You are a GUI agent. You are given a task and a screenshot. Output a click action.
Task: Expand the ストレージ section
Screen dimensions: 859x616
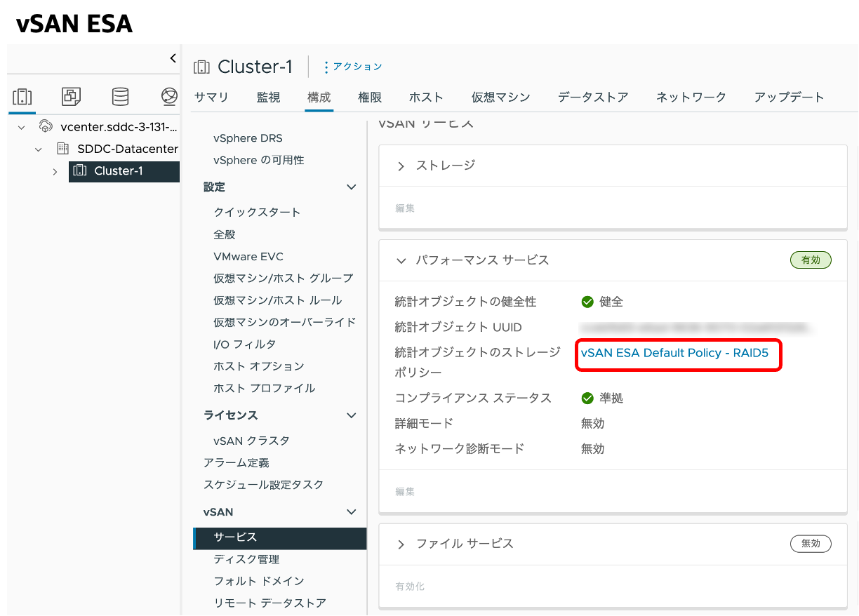[x=400, y=166]
